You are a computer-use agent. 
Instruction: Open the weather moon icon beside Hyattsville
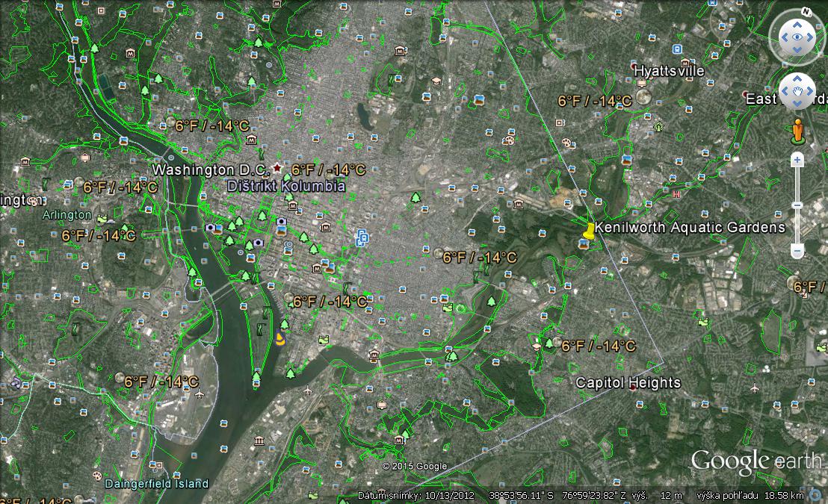click(643, 98)
